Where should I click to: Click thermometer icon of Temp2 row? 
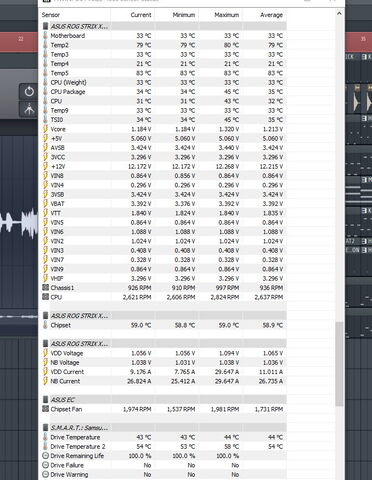point(46,45)
